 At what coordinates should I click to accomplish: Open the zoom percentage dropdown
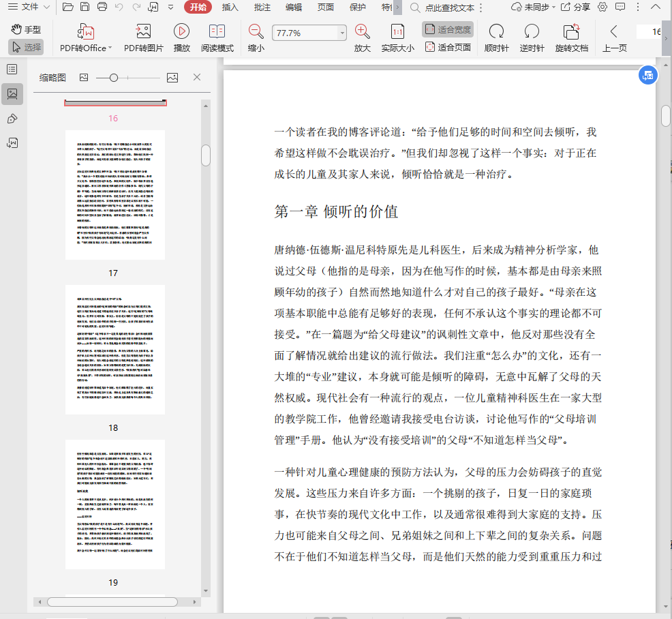[342, 33]
